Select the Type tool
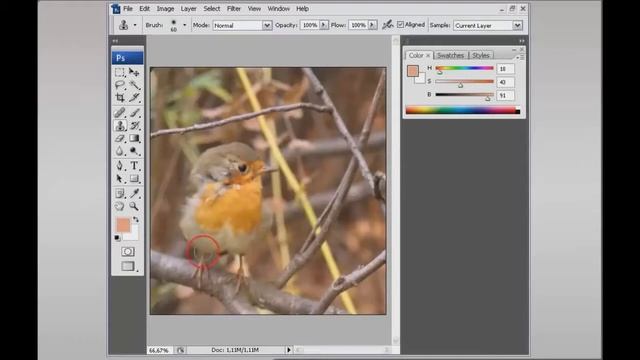 134,166
